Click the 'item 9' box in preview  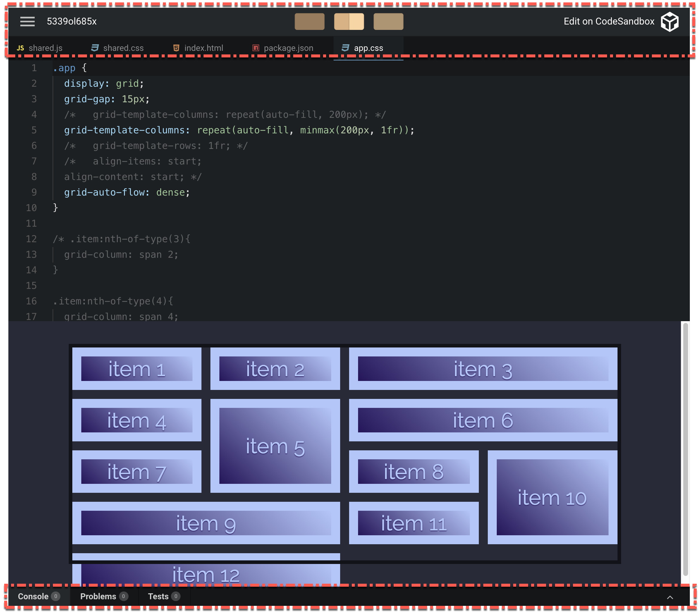tap(206, 523)
